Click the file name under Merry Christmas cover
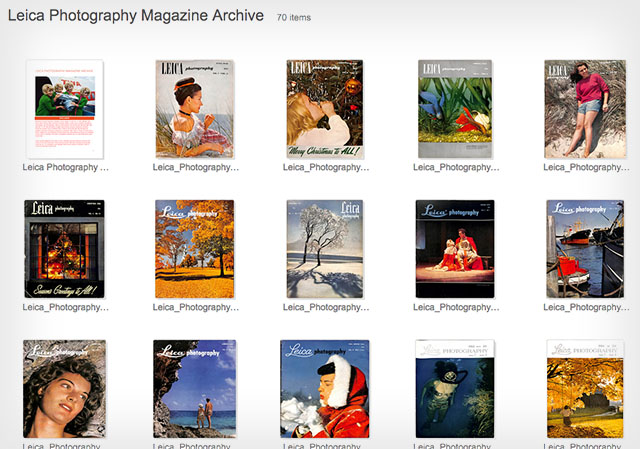Screen dimensions: 640x449 click(x=326, y=167)
